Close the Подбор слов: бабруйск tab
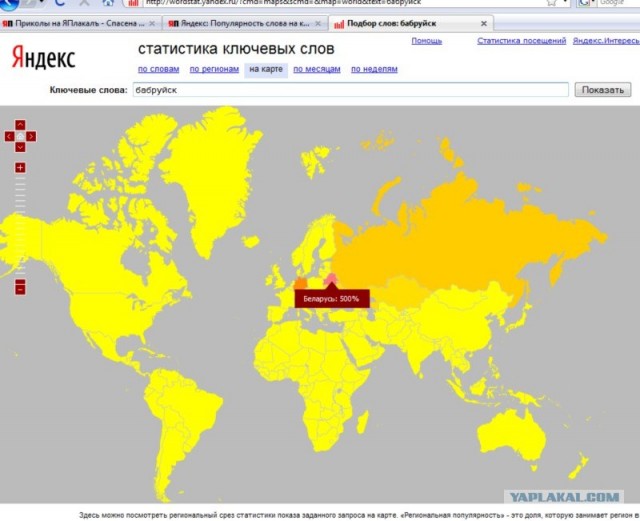 (x=484, y=24)
